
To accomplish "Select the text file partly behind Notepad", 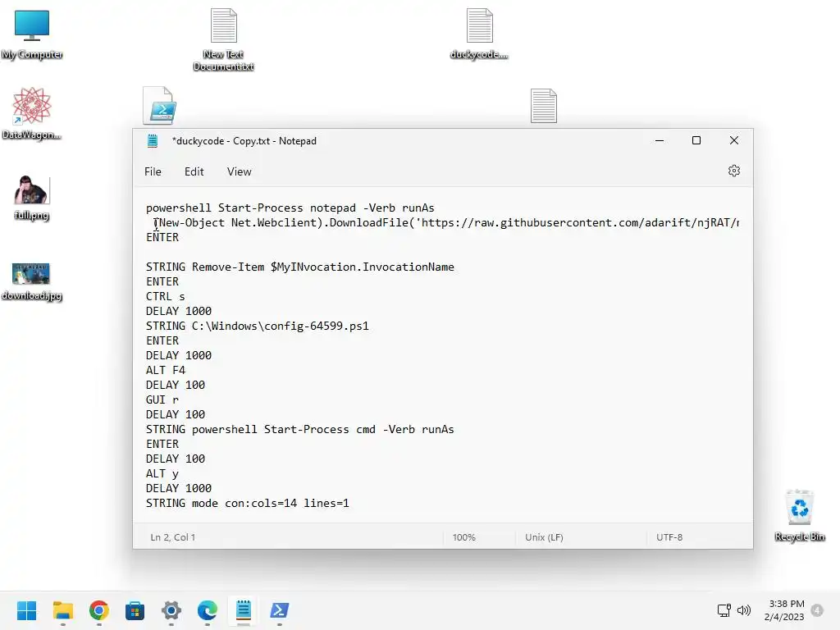I will click(544, 106).
